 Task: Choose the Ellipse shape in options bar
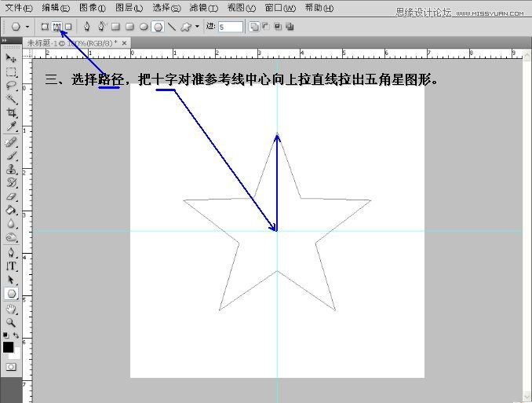coord(144,27)
